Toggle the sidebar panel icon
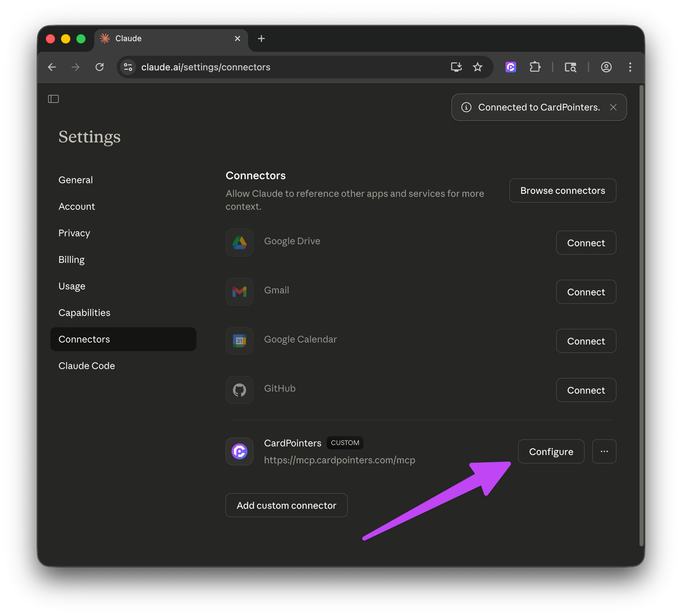682x616 pixels. (x=53, y=99)
